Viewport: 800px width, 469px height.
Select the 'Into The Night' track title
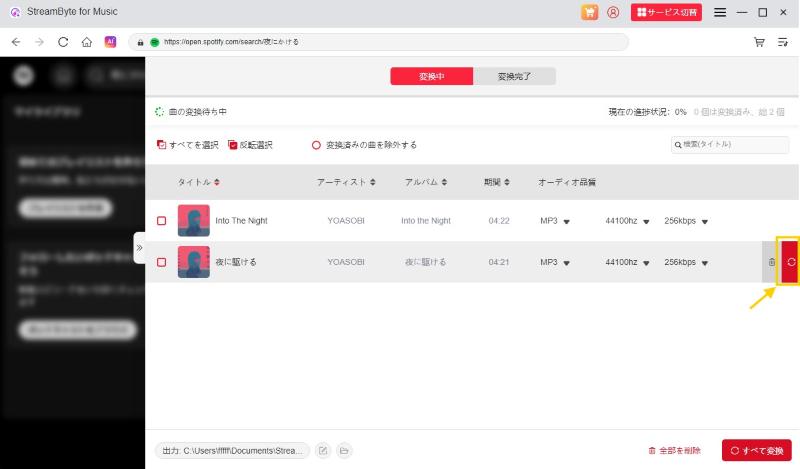241,220
